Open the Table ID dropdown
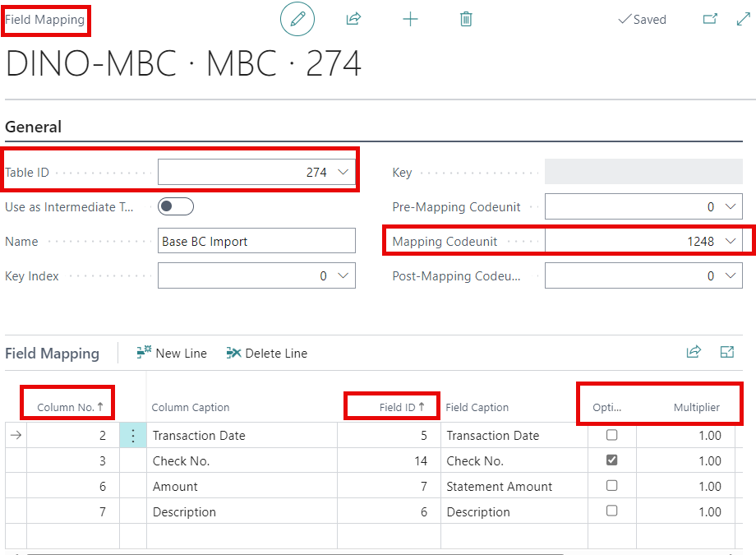 point(344,171)
